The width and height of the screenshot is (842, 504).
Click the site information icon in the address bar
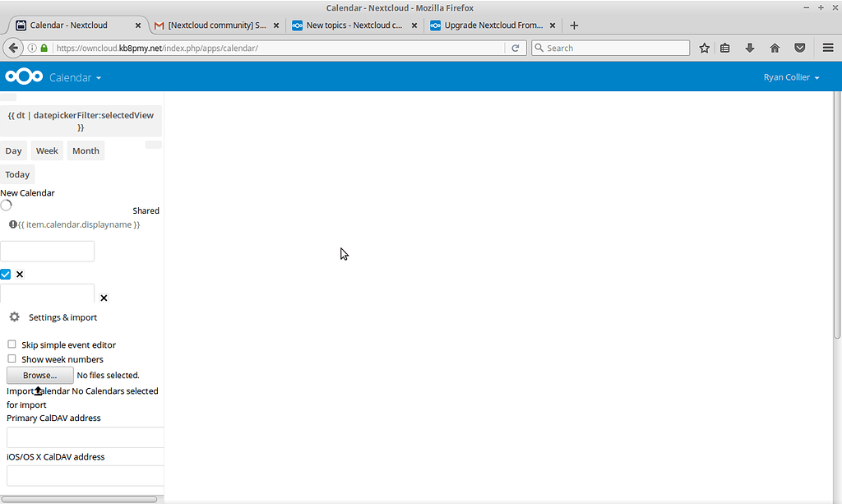click(32, 48)
